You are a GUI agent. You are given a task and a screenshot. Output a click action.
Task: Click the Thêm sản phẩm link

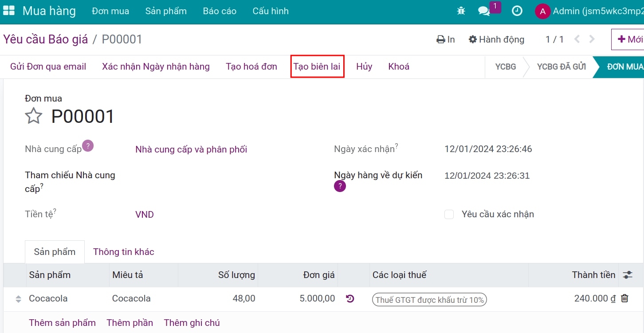pos(62,323)
